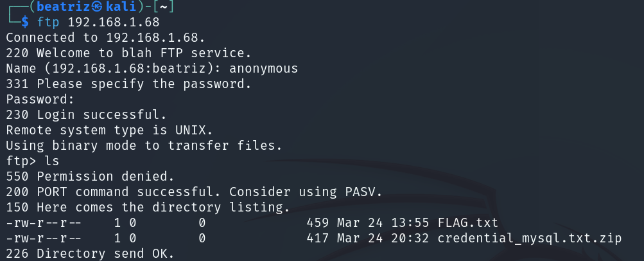
Task: Click the 459 file size of FLAG.txt
Action: [317, 223]
